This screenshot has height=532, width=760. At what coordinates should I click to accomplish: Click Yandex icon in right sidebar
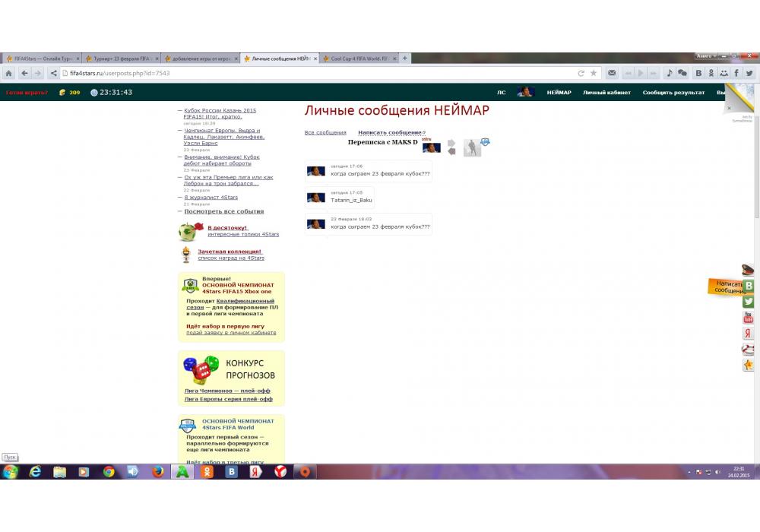[x=749, y=334]
